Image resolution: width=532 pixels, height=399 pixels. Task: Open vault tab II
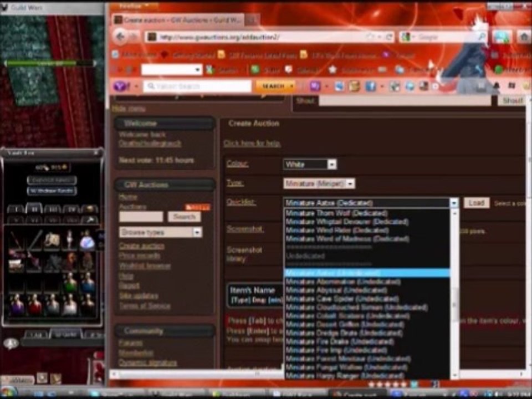point(34,209)
